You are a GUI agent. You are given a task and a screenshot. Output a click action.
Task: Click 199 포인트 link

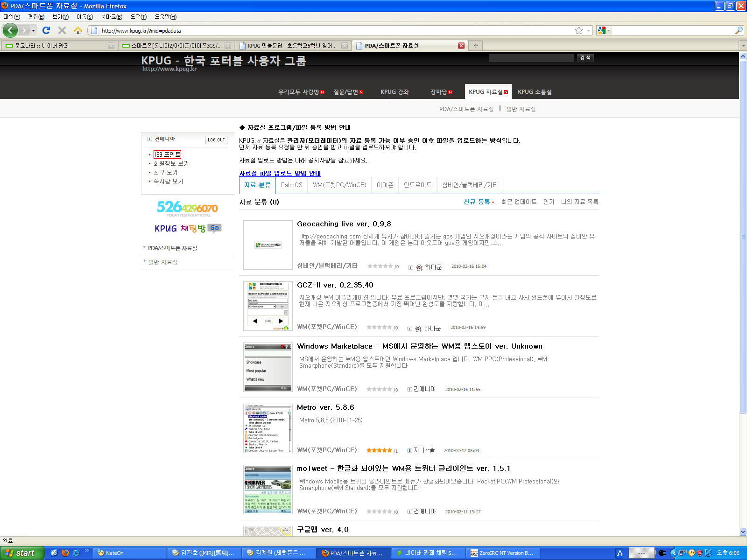click(x=167, y=154)
